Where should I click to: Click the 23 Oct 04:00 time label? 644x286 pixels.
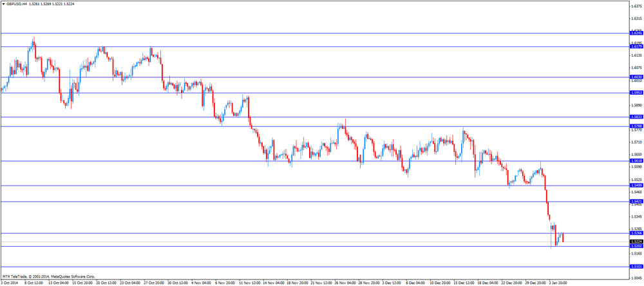pos(130,283)
